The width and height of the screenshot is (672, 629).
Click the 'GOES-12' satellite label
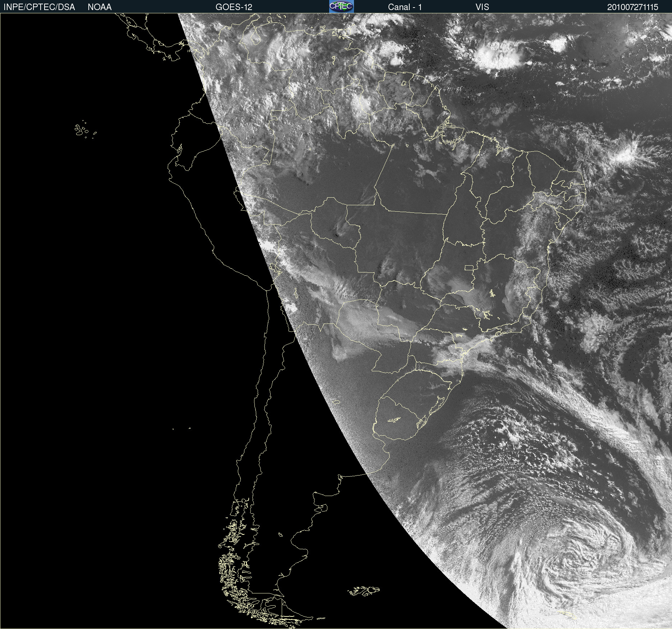coord(234,7)
